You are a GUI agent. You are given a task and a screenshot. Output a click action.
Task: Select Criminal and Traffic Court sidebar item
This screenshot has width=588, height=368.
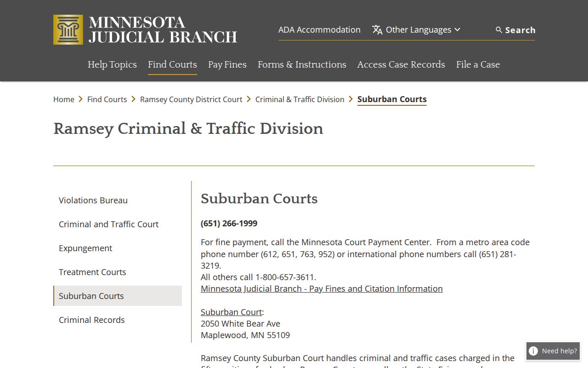(x=118, y=224)
